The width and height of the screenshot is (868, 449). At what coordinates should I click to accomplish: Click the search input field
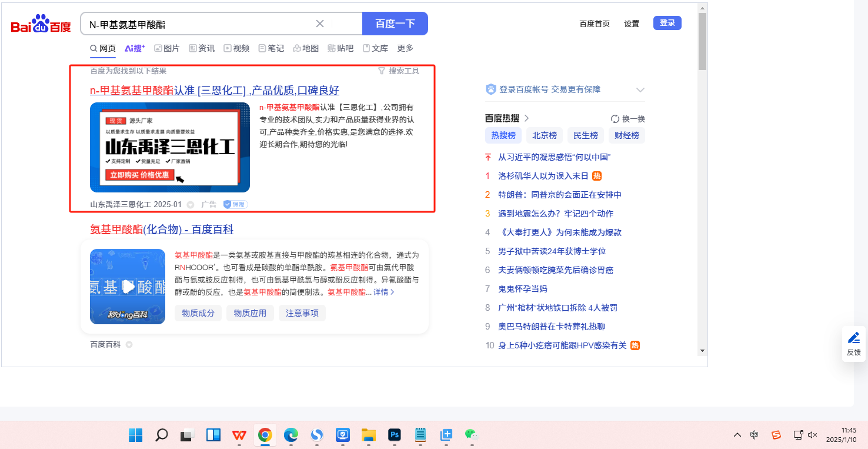coord(200,24)
